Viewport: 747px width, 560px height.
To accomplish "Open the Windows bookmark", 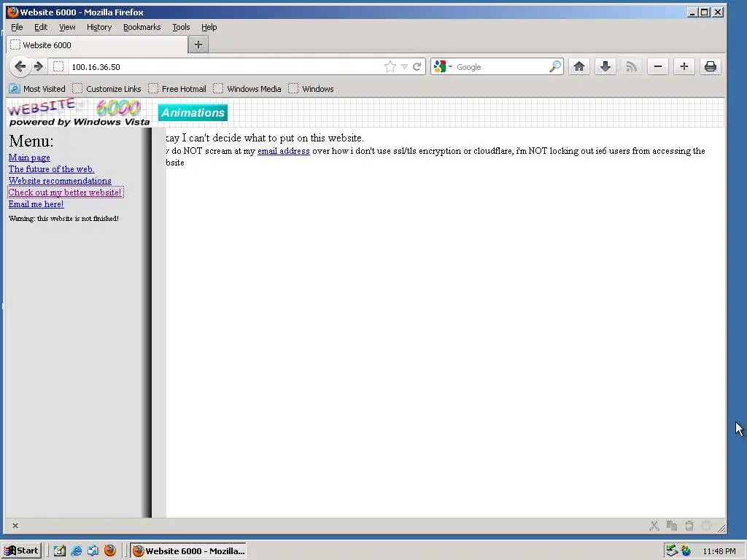I will (x=311, y=89).
